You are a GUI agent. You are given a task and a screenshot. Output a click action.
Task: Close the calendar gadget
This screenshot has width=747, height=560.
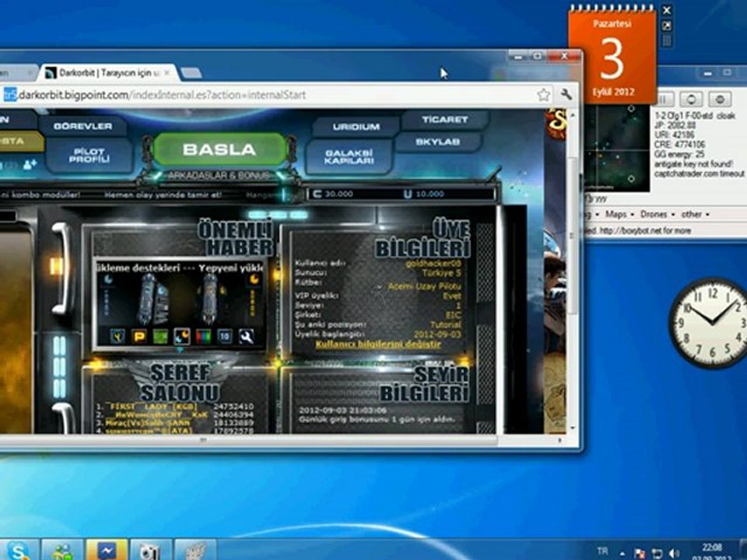(667, 10)
